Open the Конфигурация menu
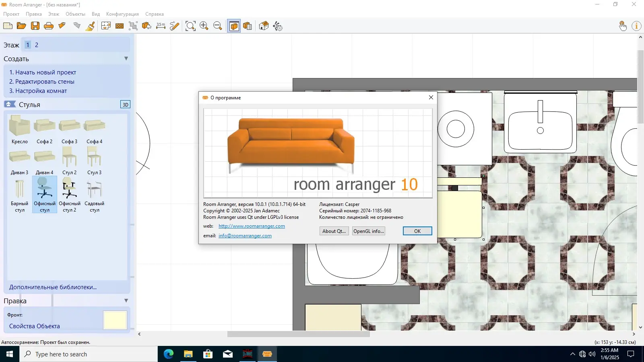The width and height of the screenshot is (644, 362). pos(122,14)
